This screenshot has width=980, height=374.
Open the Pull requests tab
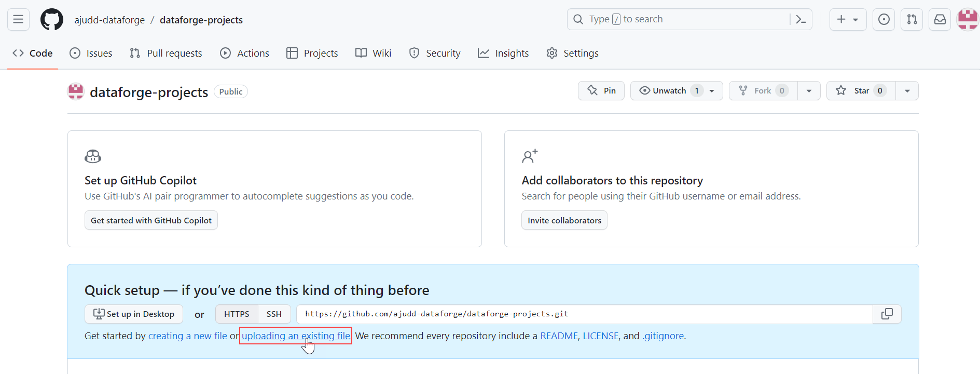166,53
